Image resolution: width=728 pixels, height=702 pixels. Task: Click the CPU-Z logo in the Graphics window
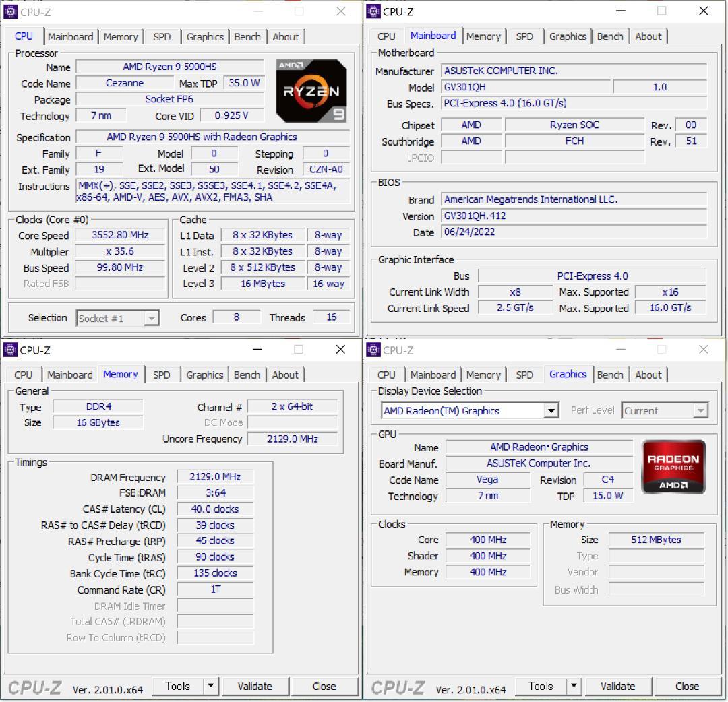[398, 687]
